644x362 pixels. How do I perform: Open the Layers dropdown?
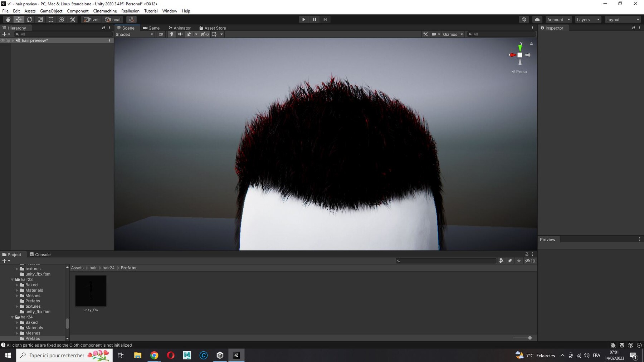[587, 20]
